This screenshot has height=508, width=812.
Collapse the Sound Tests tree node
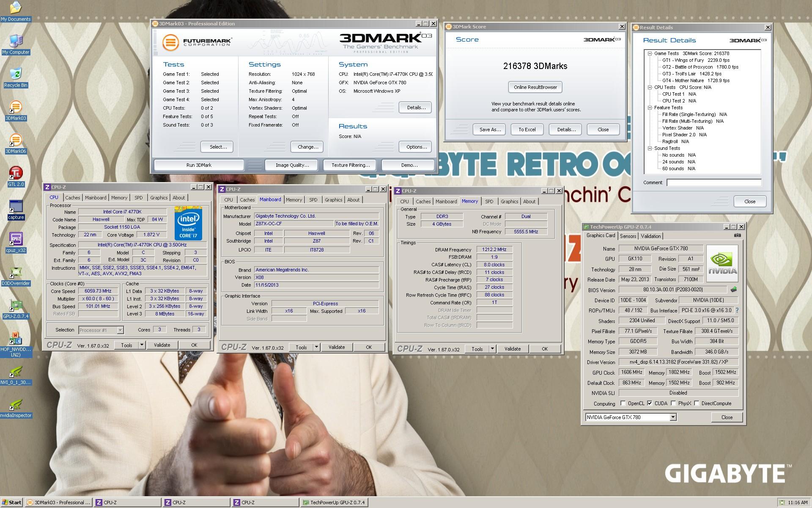[650, 148]
